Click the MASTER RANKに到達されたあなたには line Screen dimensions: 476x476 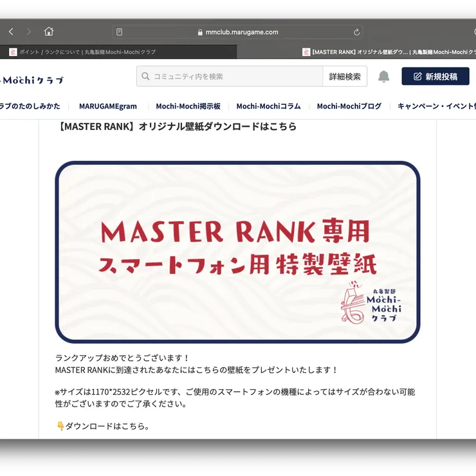tap(196, 370)
